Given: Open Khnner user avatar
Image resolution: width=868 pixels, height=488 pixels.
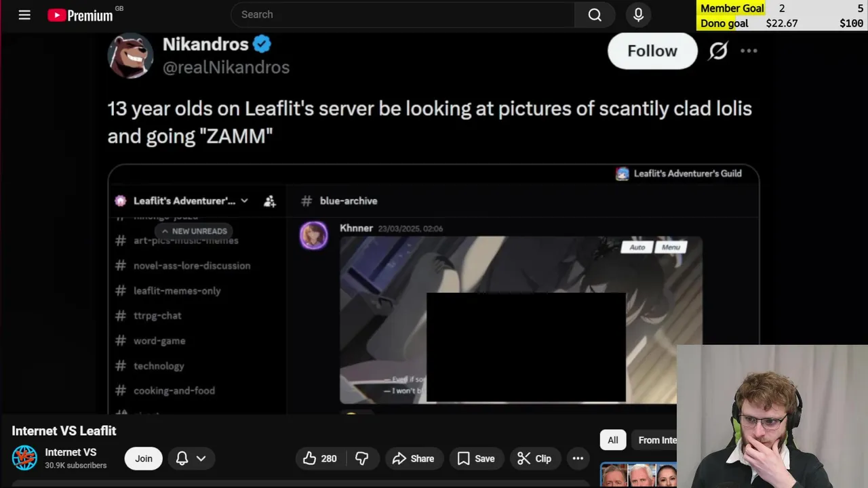Looking at the screenshot, I should click(x=314, y=235).
